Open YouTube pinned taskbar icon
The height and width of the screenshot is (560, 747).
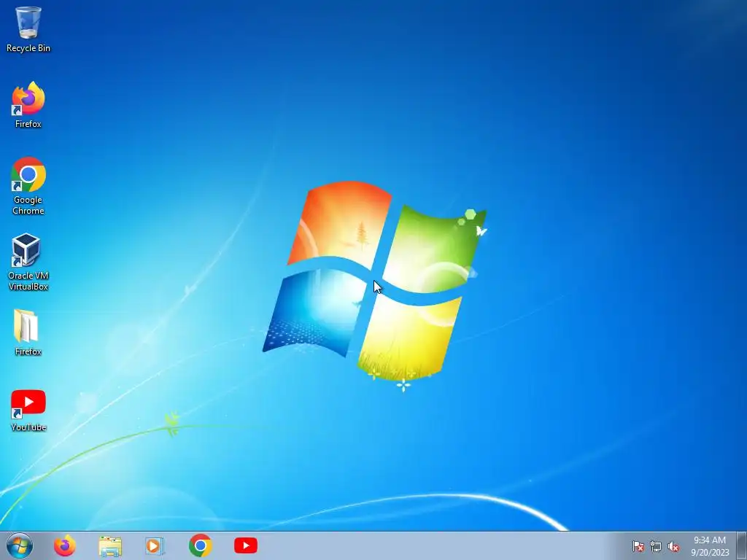pyautogui.click(x=246, y=545)
